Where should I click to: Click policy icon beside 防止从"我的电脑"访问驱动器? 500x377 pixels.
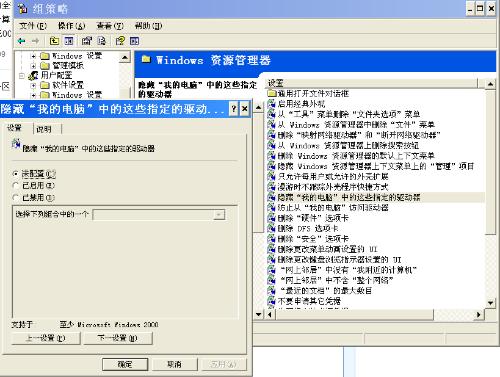[272, 208]
